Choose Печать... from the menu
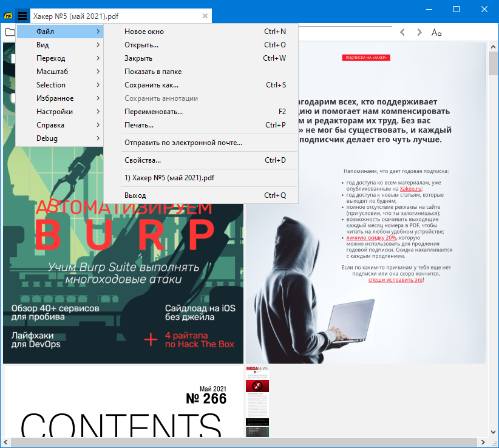The width and height of the screenshot is (499, 448). (139, 125)
